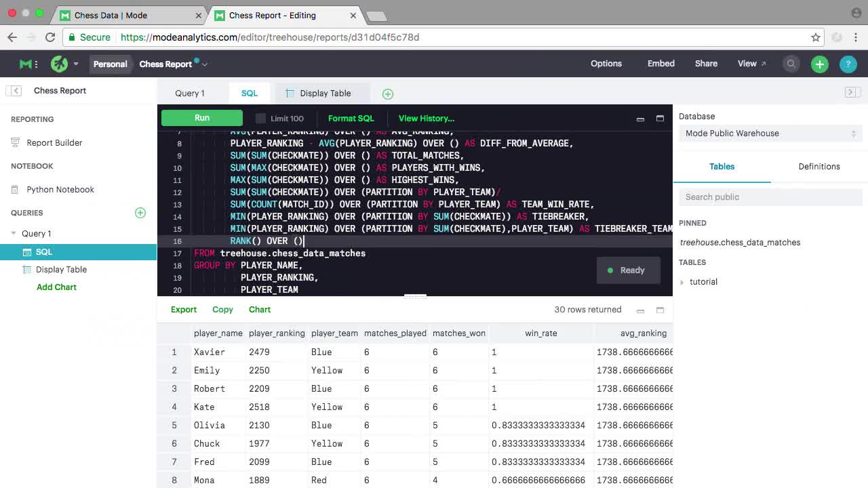
Task: Open the Embed menu
Action: 661,64
